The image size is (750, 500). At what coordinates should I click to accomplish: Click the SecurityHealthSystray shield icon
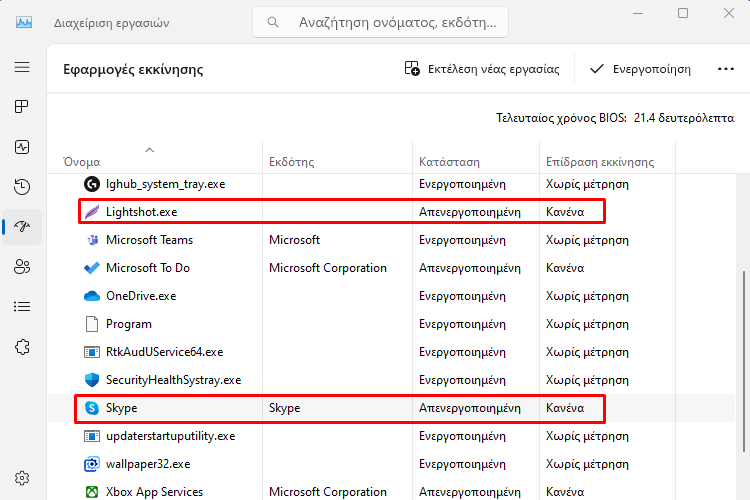[x=92, y=380]
